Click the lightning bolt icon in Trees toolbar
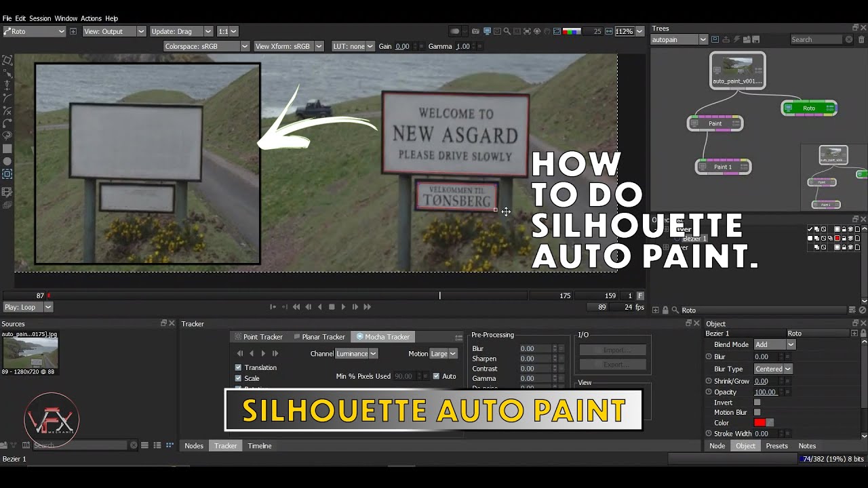This screenshot has height=488, width=868. pos(737,39)
